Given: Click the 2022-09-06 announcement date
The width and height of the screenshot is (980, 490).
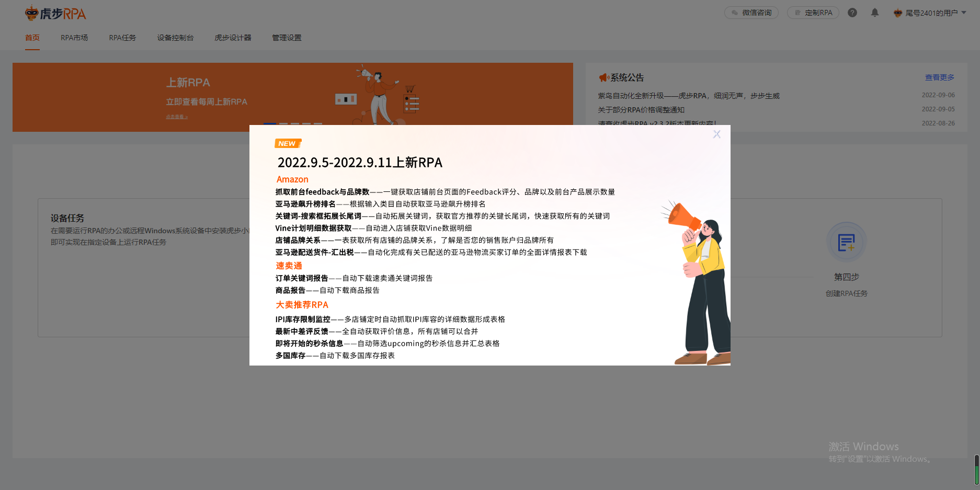Looking at the screenshot, I should tap(938, 95).
